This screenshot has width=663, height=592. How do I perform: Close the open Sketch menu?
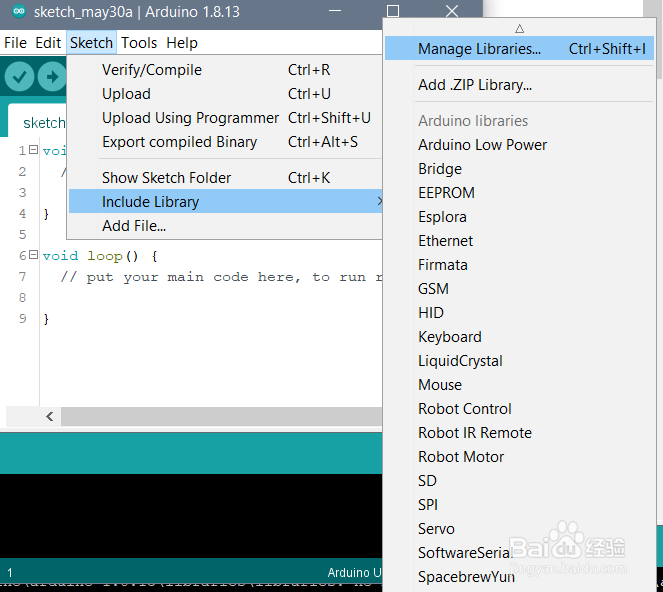click(x=91, y=43)
